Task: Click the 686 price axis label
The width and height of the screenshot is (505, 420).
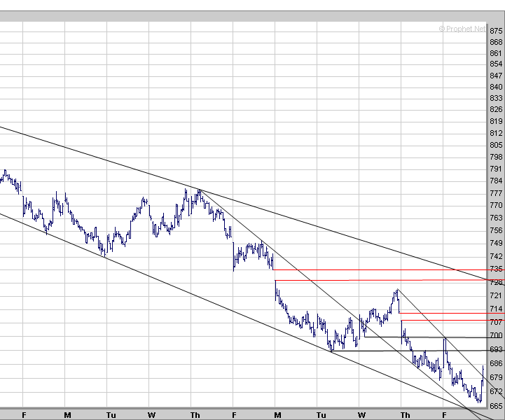Action: [496, 363]
